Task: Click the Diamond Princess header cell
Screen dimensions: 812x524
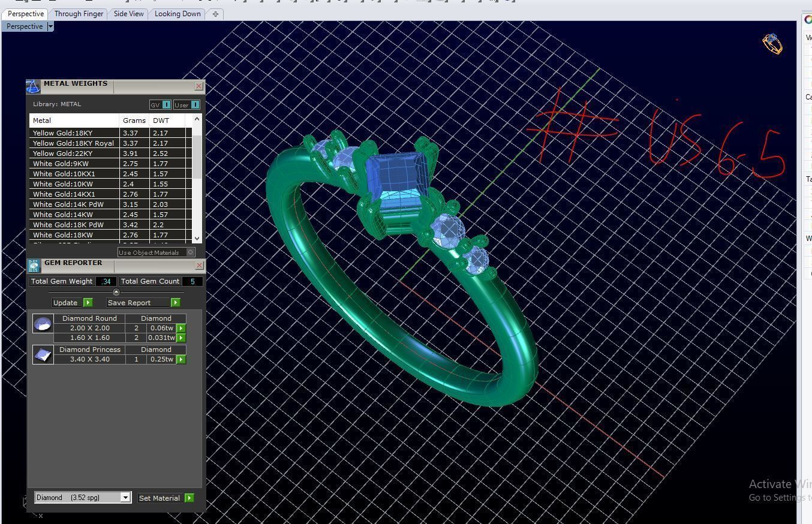Action: coord(90,350)
